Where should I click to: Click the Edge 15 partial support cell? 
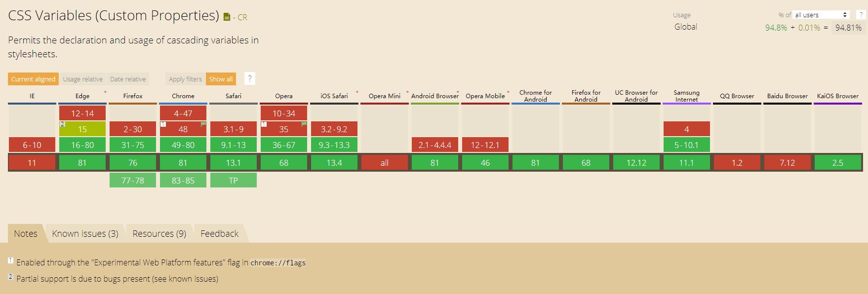pos(82,129)
